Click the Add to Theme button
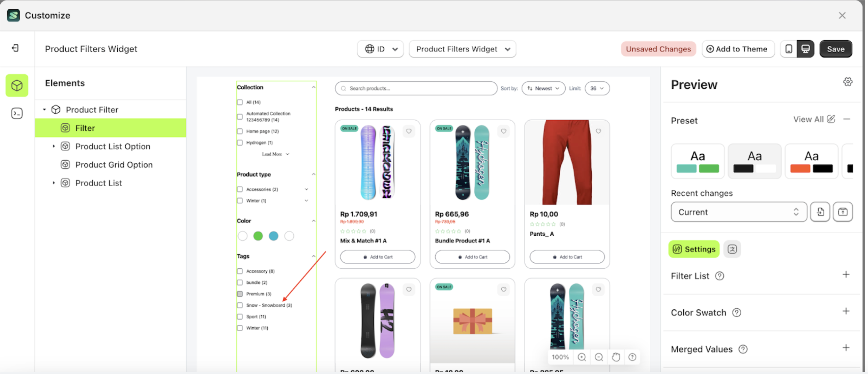Viewport: 868px width, 374px height. [x=737, y=49]
